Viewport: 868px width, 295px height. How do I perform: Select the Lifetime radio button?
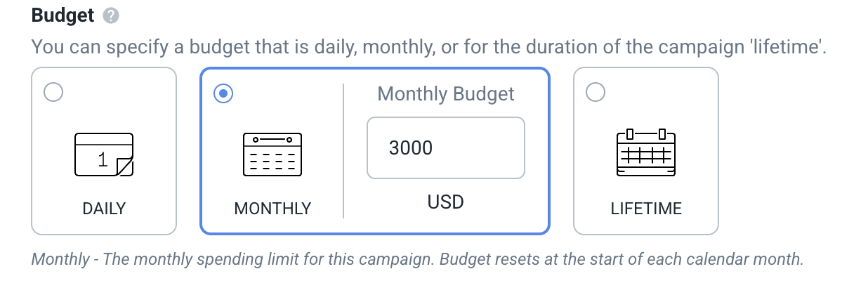click(x=595, y=93)
